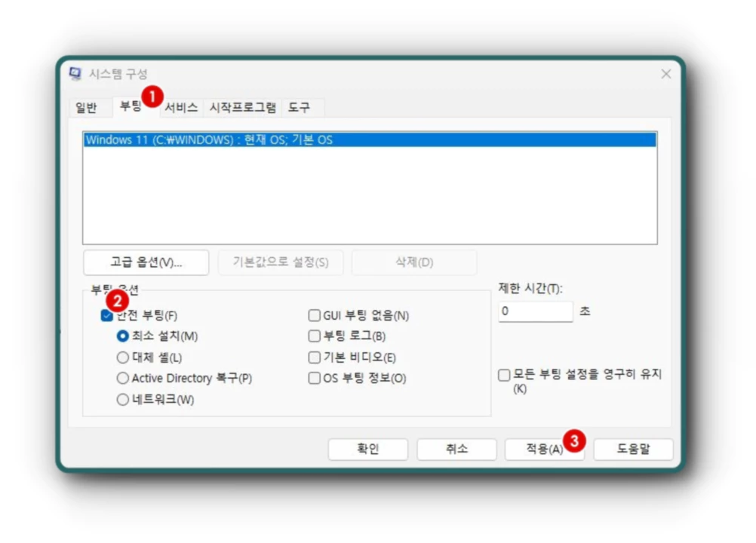Switch to the 일반 tab
Image resolution: width=756 pixels, height=543 pixels.
click(x=86, y=107)
